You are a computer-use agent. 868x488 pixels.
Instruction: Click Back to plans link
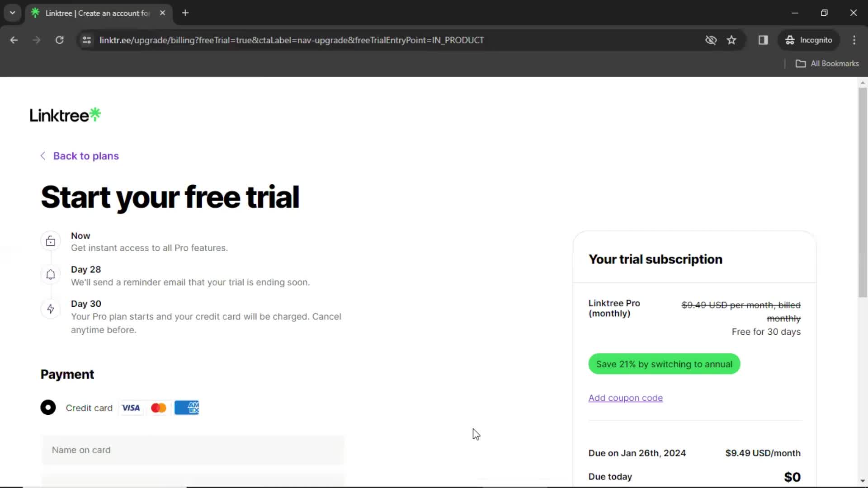tap(86, 156)
